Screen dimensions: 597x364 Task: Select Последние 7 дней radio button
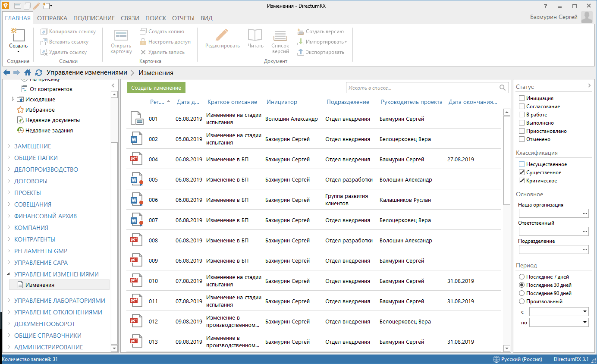click(x=522, y=277)
